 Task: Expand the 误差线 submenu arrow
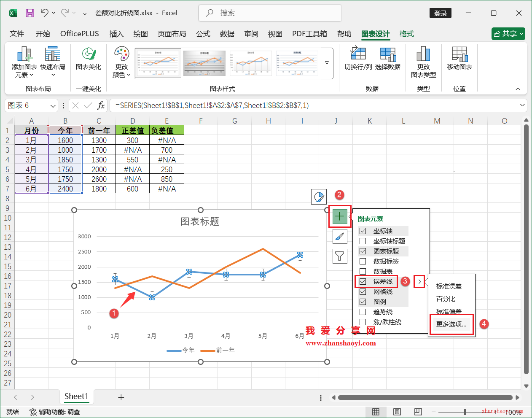click(419, 281)
